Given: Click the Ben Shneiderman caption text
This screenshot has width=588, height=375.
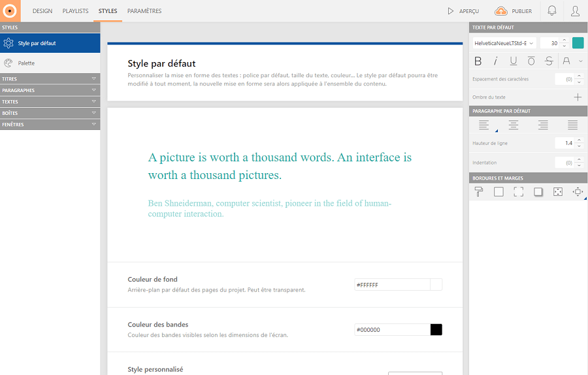Looking at the screenshot, I should click(270, 208).
